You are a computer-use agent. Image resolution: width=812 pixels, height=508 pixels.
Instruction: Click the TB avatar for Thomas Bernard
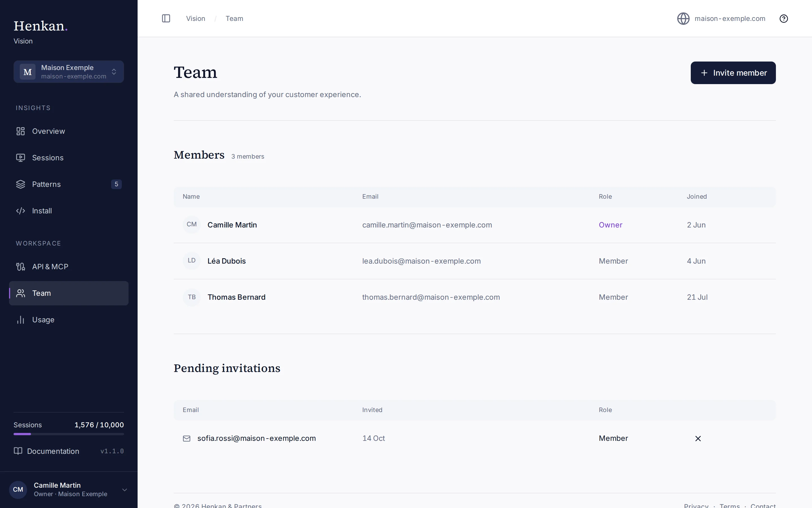[192, 297]
